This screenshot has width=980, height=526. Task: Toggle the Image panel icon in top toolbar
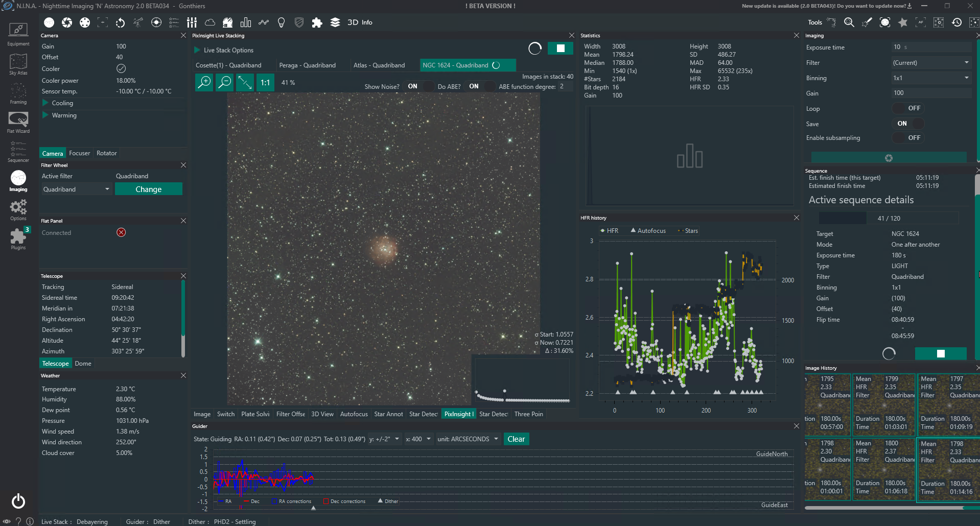[49, 22]
